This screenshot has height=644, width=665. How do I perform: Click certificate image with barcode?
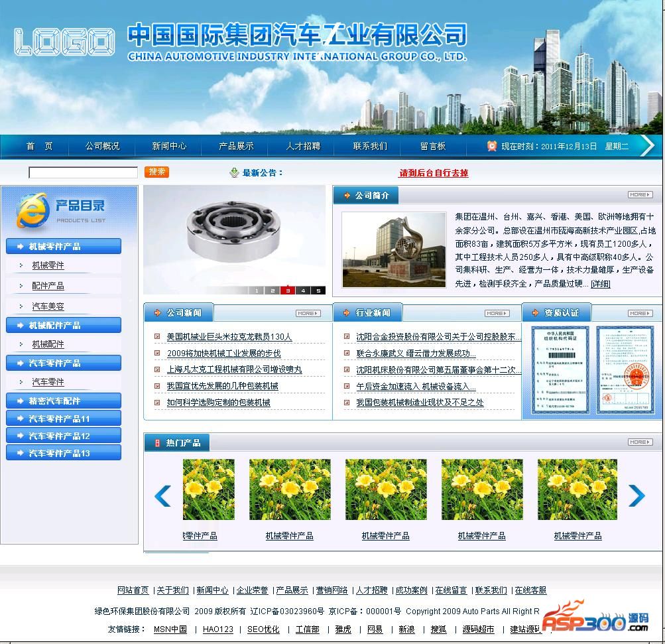point(561,370)
